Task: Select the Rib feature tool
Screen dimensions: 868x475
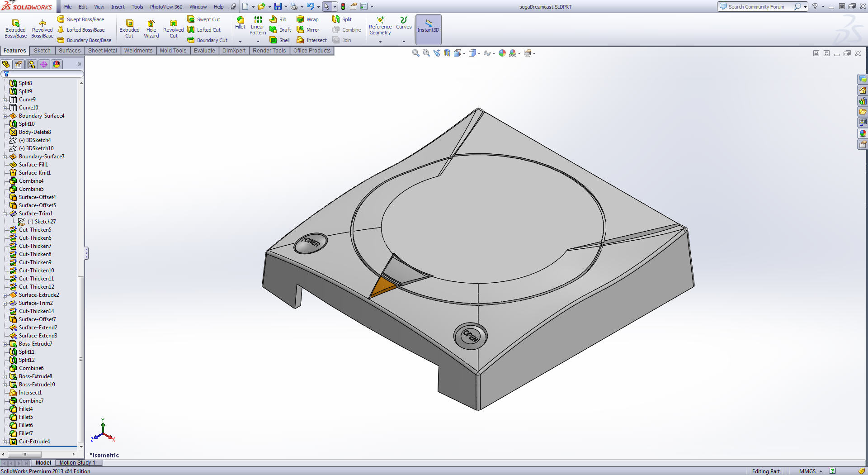Action: [x=278, y=19]
